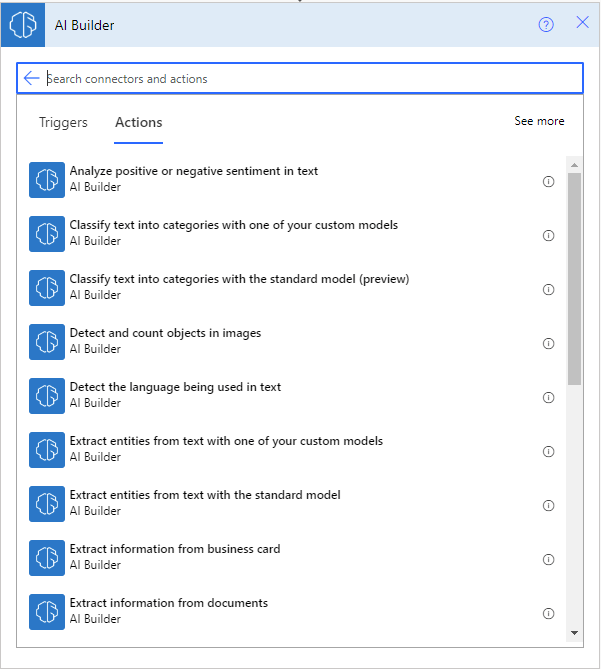Open the help question mark icon
Image resolution: width=601 pixels, height=669 pixels.
point(546,25)
